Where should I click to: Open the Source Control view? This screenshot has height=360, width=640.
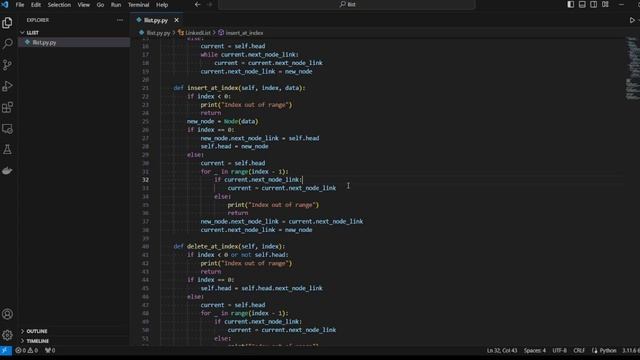(7, 65)
